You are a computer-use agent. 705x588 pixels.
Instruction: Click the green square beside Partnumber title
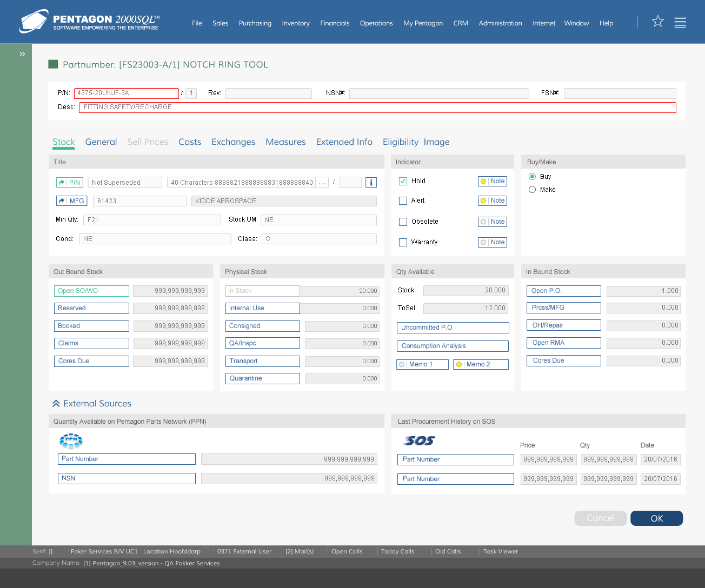(53, 64)
